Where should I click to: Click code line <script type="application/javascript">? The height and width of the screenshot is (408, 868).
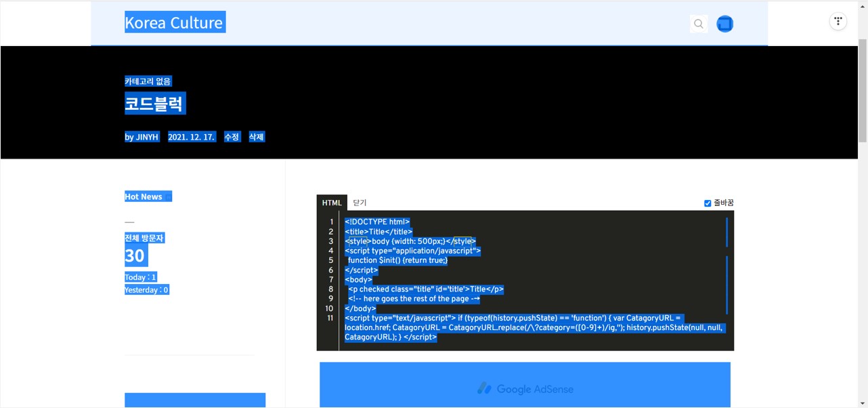(412, 251)
